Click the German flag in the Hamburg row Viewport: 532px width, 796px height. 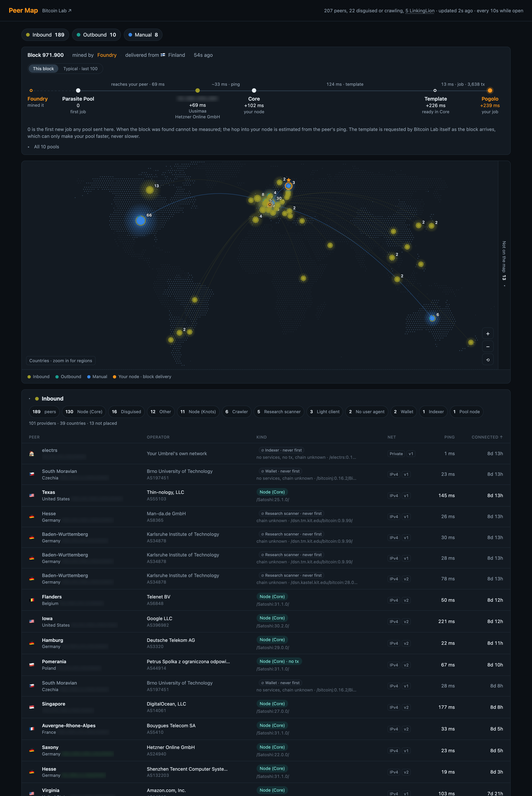(x=31, y=643)
